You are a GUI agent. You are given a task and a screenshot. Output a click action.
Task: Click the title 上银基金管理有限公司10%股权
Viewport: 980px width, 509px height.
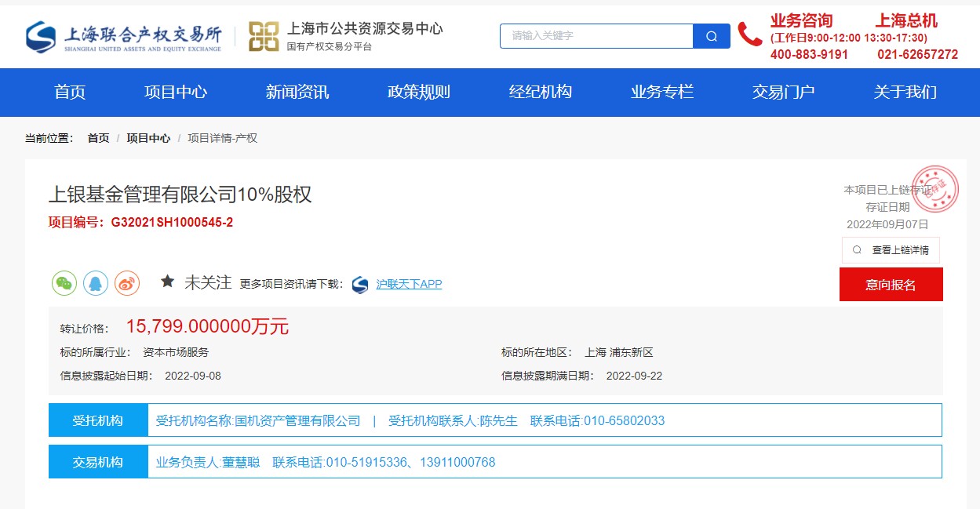pyautogui.click(x=180, y=194)
